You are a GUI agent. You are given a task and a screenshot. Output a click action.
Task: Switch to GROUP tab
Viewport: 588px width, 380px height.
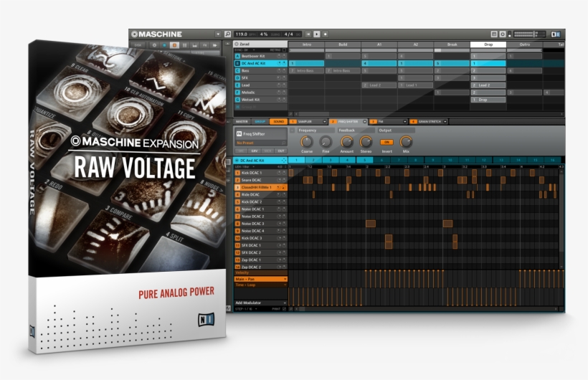260,122
